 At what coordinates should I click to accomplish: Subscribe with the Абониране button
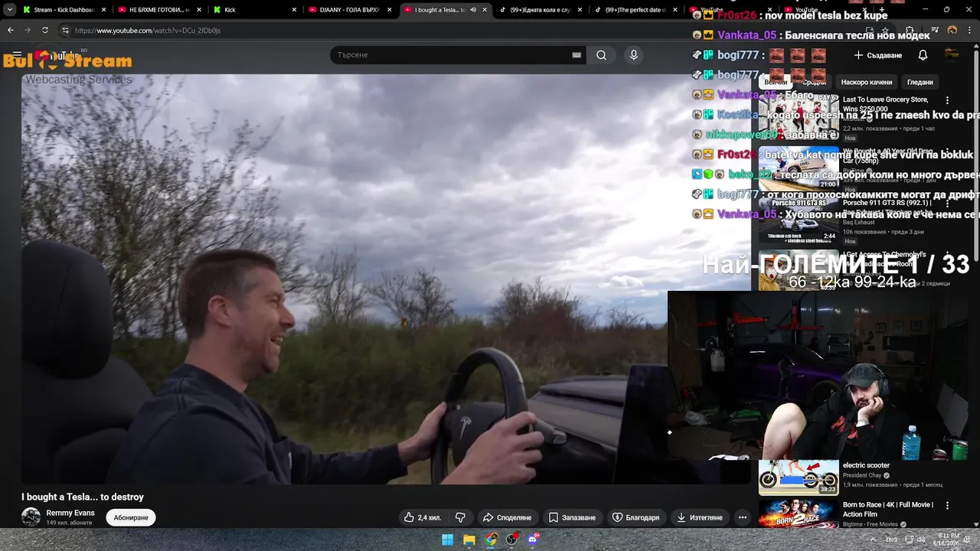pyautogui.click(x=131, y=517)
